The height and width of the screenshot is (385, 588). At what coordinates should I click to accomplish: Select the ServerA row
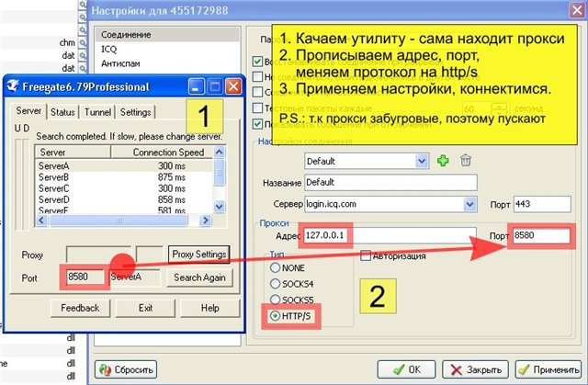124,165
